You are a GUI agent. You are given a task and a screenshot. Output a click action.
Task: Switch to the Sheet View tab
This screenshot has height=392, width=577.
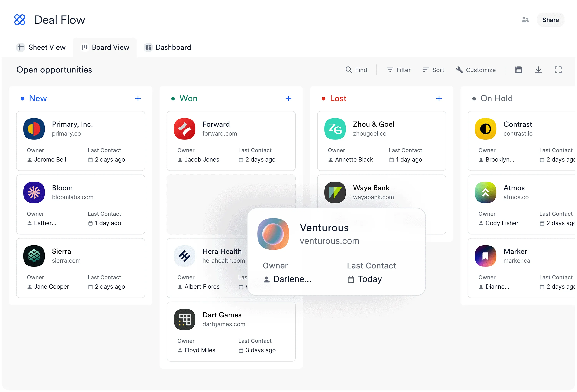41,47
